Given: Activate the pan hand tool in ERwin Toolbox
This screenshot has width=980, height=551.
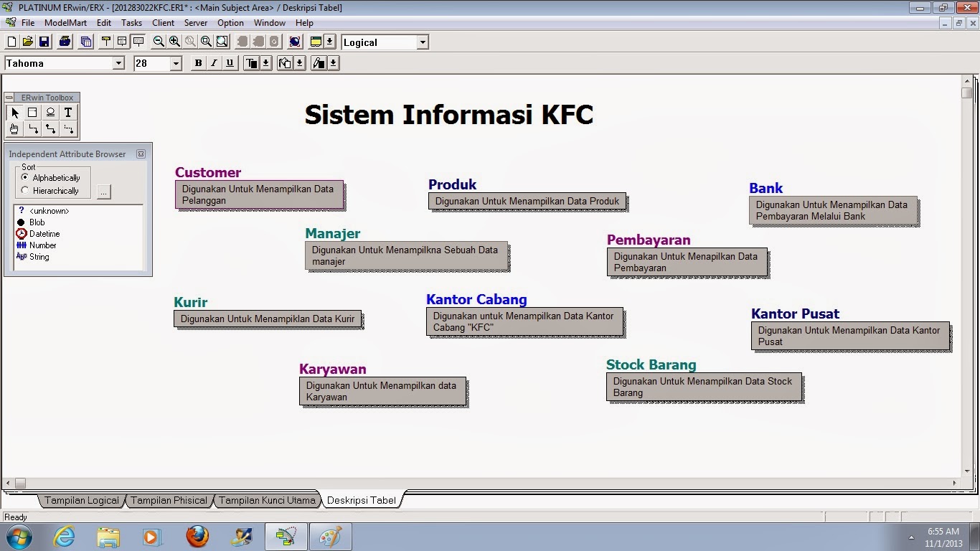Looking at the screenshot, I should pyautogui.click(x=14, y=128).
